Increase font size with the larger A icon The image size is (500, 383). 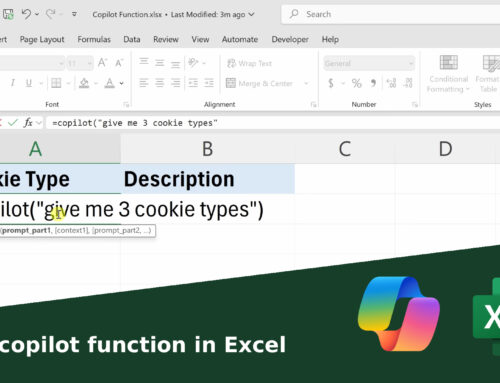pos(102,63)
